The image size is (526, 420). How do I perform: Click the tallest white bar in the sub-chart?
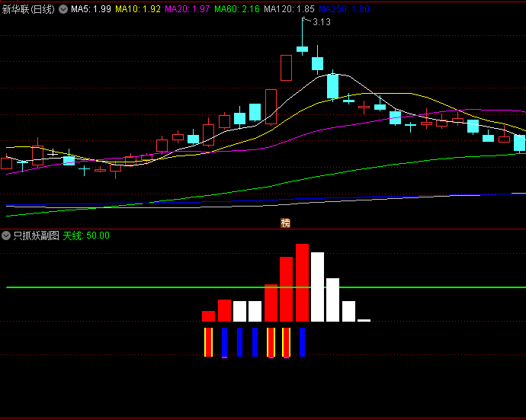pyautogui.click(x=317, y=287)
